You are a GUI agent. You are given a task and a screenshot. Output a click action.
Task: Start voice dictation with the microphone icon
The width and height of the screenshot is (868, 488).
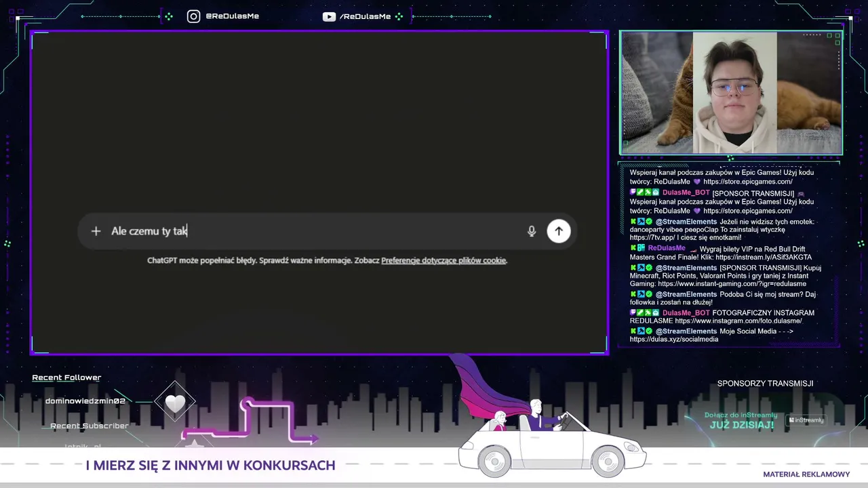[532, 231]
